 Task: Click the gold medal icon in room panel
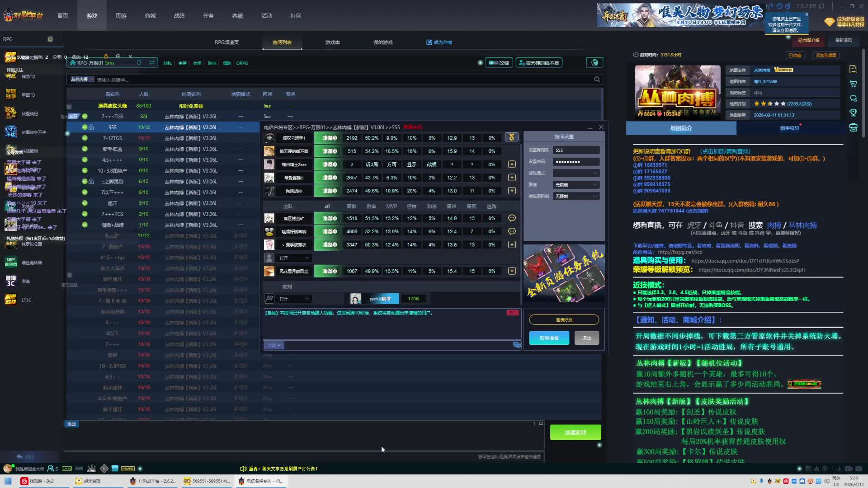511,137
